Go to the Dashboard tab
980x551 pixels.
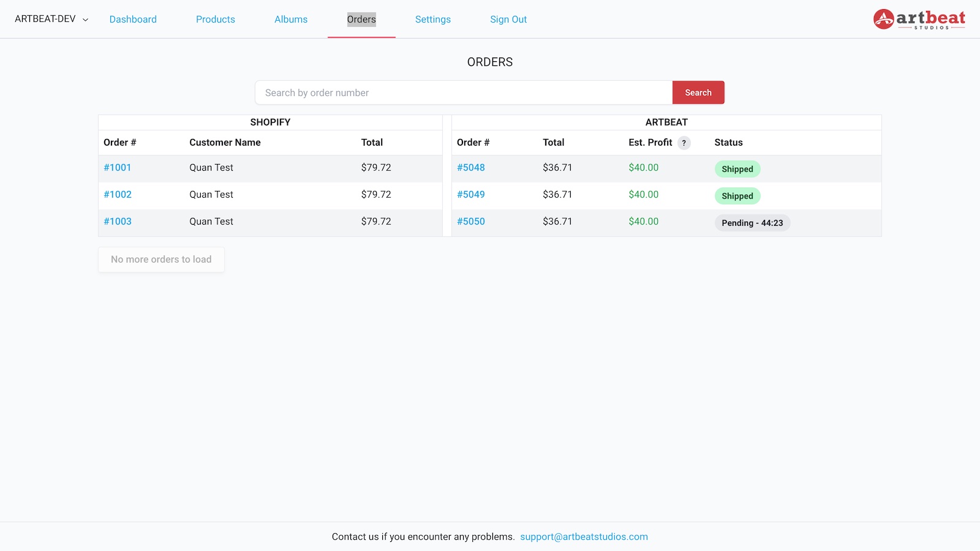coord(133,19)
